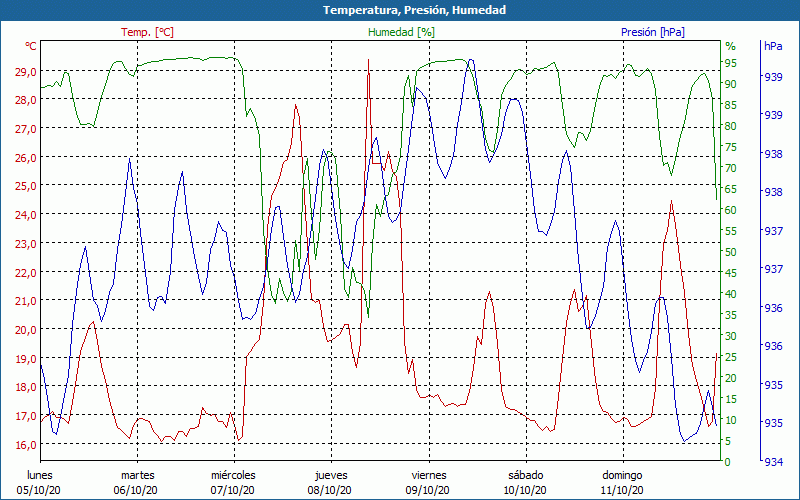Click the 'domingo' day label
This screenshot has width=800, height=500.
tap(622, 476)
